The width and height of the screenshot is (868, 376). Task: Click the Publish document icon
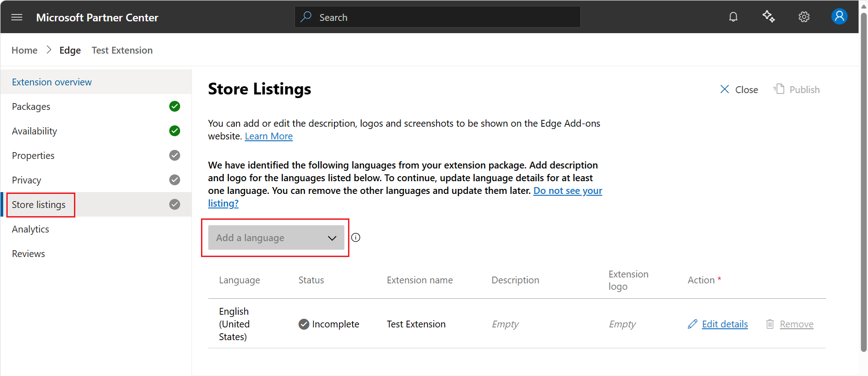779,89
